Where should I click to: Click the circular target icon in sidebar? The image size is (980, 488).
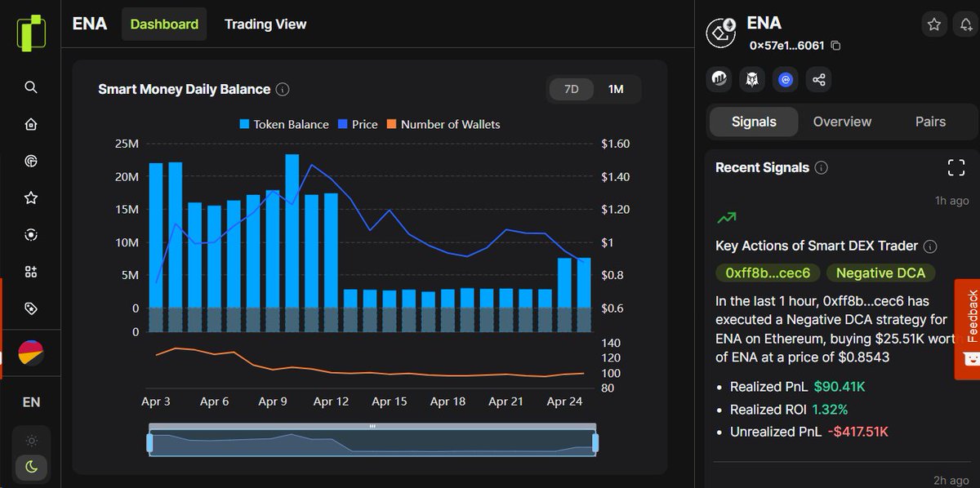[31, 235]
